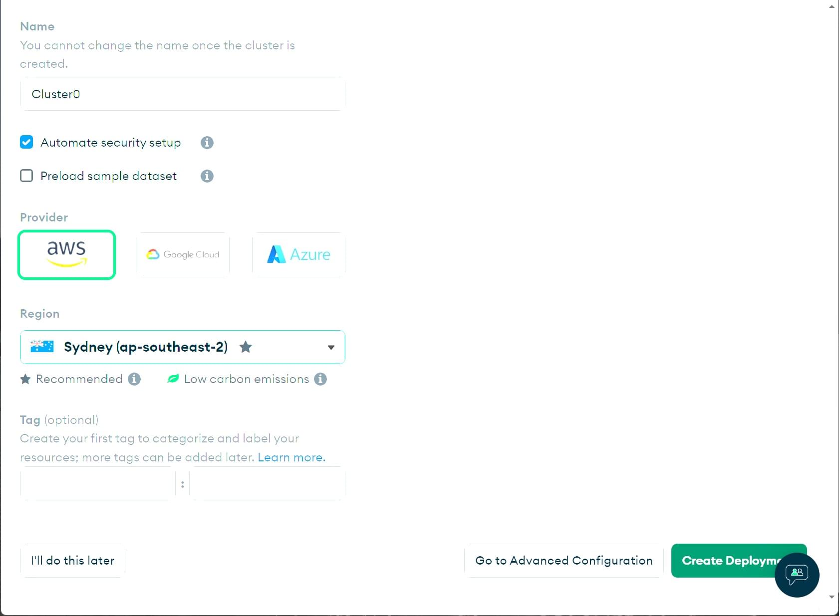Click the info icon beside Preload sample dataset
840x616 pixels.
[207, 176]
